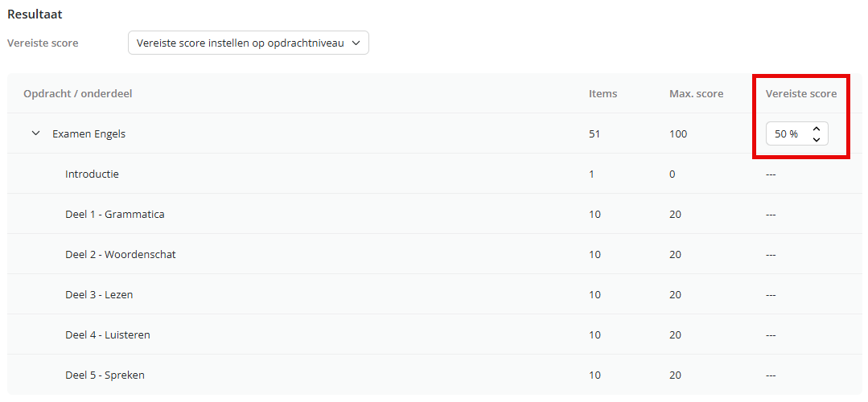Viewport: 868px width, 402px height.
Task: Select Deel 4 - Luisteren row
Action: [434, 334]
